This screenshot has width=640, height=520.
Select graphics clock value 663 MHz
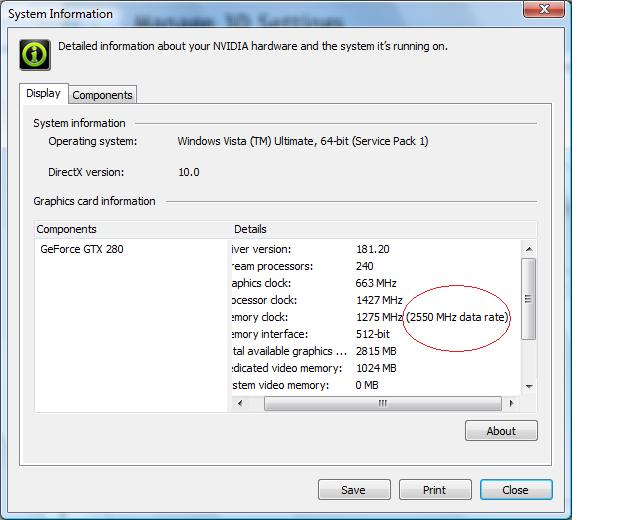tap(376, 283)
